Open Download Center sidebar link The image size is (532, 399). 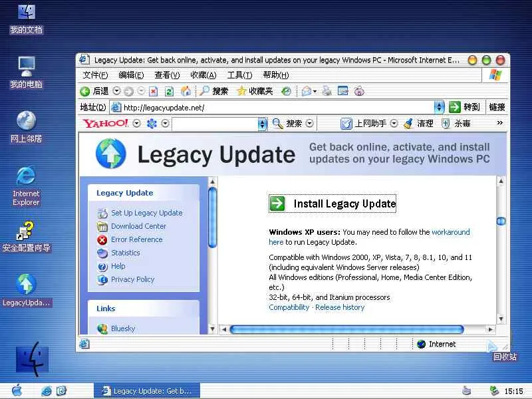[x=138, y=226]
